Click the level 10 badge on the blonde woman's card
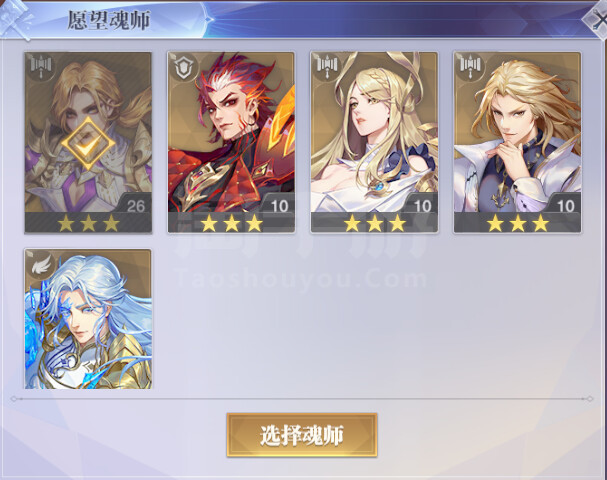607x480 pixels. (422, 206)
